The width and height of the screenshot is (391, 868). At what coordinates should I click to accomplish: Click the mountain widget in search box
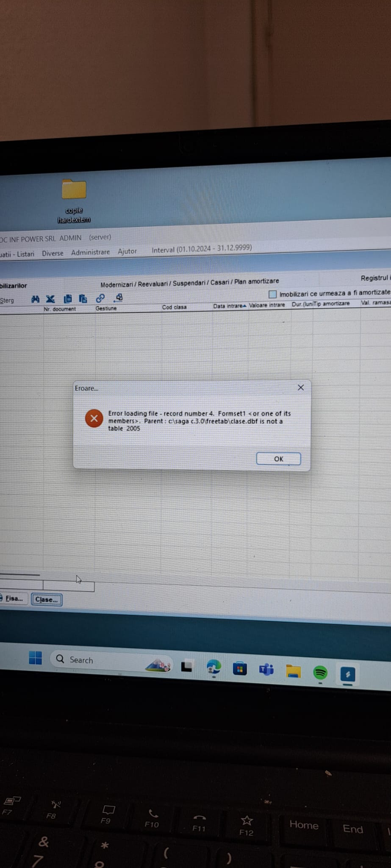pyautogui.click(x=158, y=665)
